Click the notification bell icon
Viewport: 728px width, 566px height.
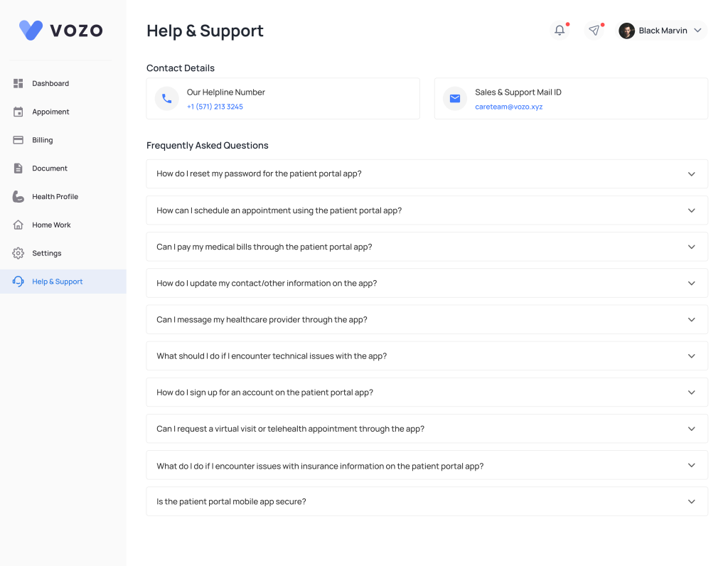click(x=560, y=31)
